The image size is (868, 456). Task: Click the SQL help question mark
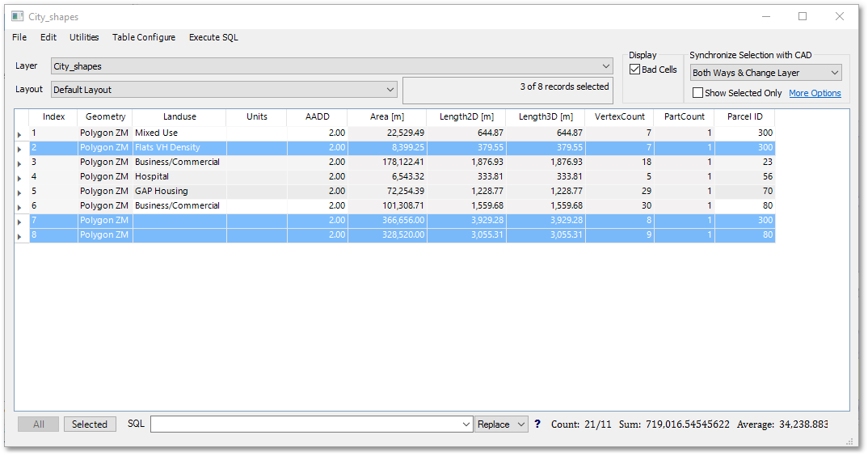(537, 424)
